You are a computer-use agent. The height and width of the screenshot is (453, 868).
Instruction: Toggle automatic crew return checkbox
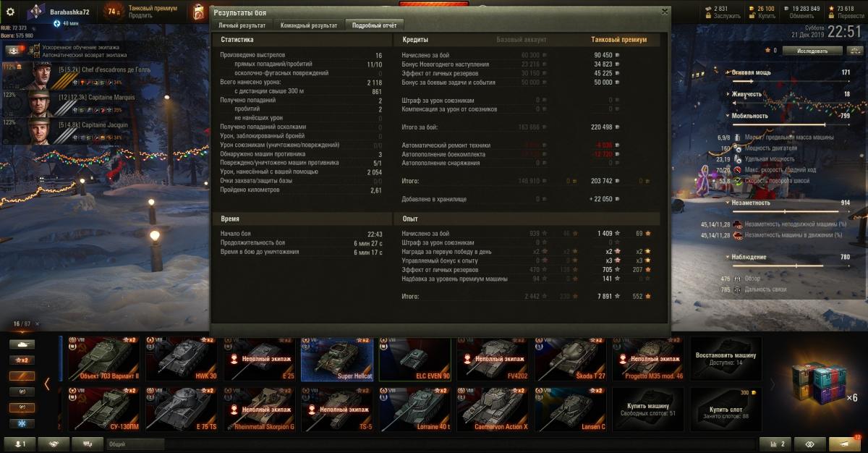[x=36, y=54]
